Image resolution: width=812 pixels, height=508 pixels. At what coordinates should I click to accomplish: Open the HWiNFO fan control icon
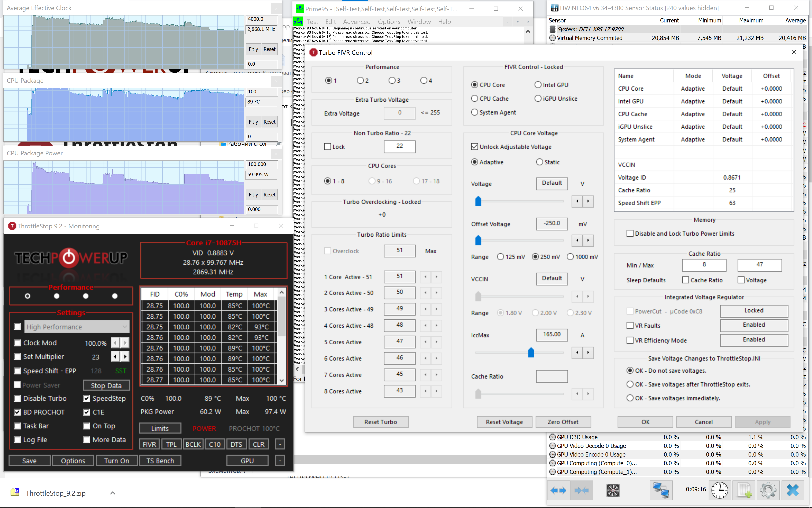point(613,490)
